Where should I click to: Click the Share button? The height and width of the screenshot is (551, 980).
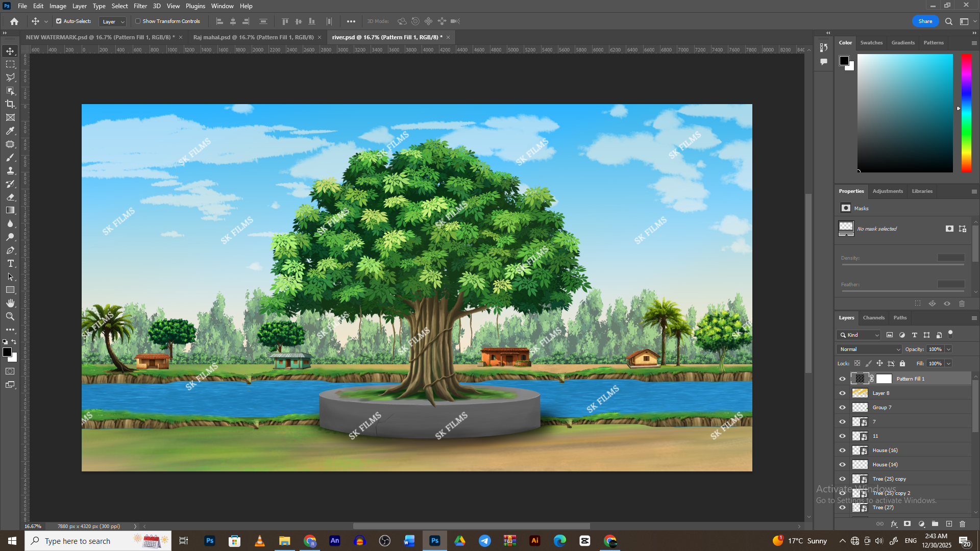coord(925,21)
